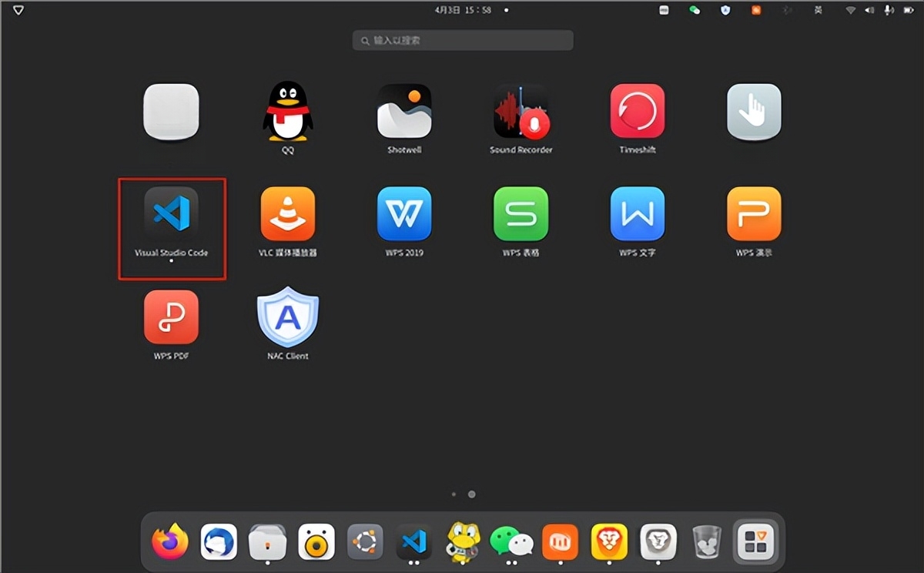
Task: Open the file manager in the dock
Action: click(x=267, y=542)
